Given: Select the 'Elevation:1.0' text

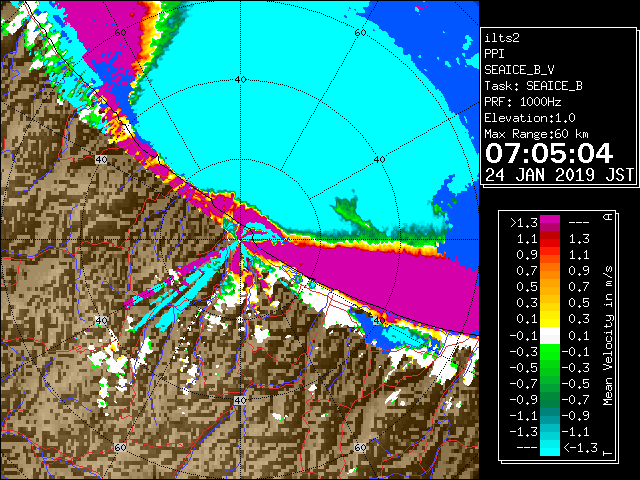Looking at the screenshot, I should pos(530,118).
